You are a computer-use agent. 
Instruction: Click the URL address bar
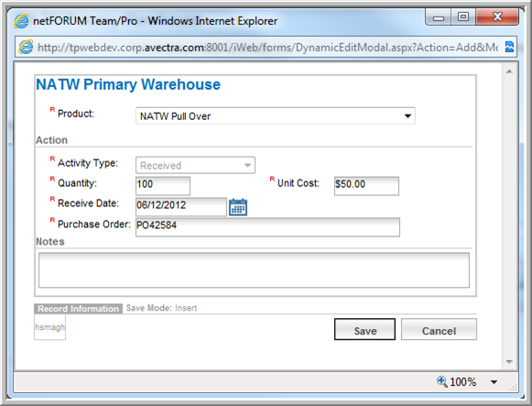click(x=267, y=47)
